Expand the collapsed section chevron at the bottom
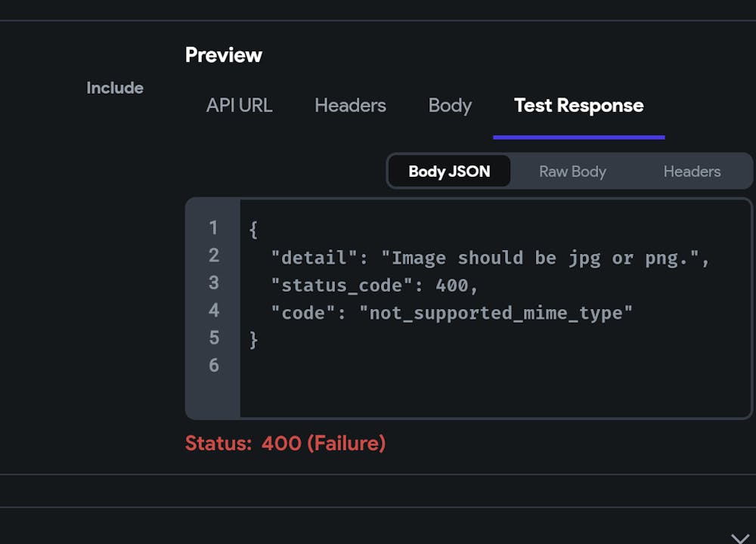This screenshot has width=756, height=544. pos(740,538)
